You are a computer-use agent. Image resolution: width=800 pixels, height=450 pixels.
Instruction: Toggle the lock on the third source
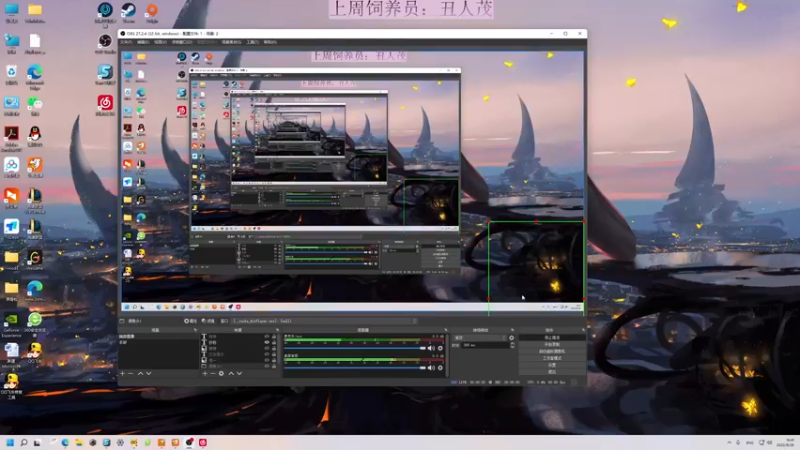pyautogui.click(x=274, y=348)
